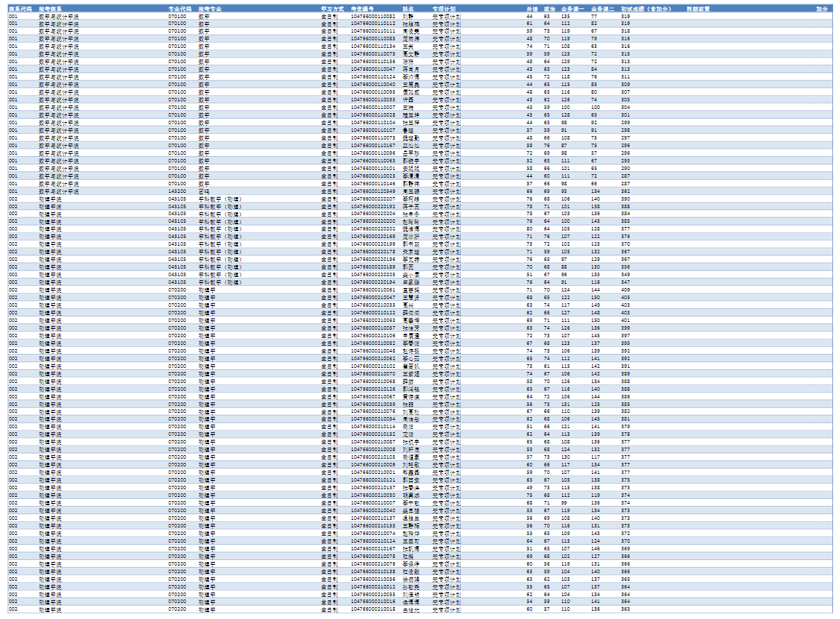Screen dimensions: 840x619
Task: Click the 初试成绩（含加分） header
Action: 646,9
